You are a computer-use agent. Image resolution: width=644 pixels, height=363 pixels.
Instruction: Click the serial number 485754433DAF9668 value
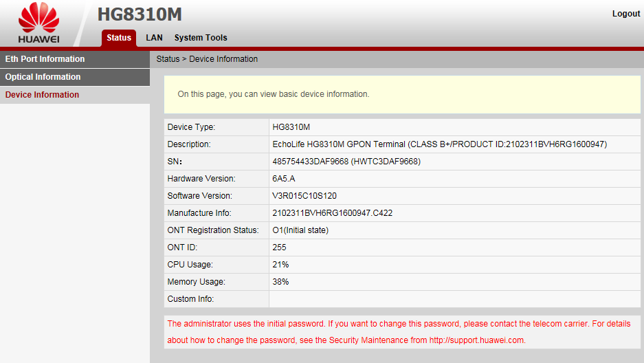(346, 162)
